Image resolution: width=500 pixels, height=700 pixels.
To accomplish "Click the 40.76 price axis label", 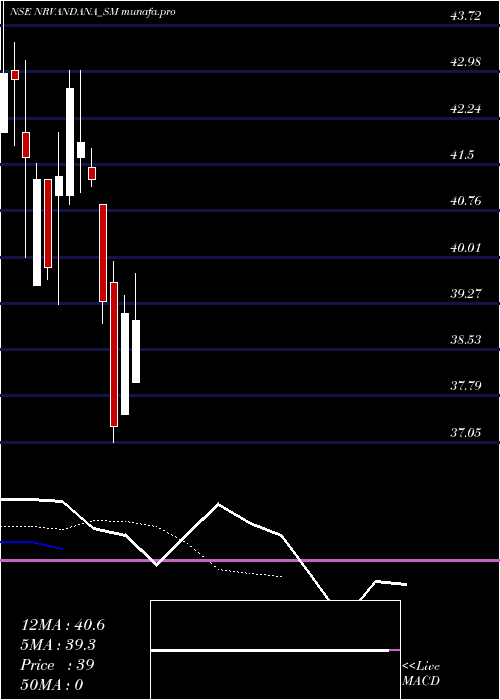I will [x=466, y=201].
